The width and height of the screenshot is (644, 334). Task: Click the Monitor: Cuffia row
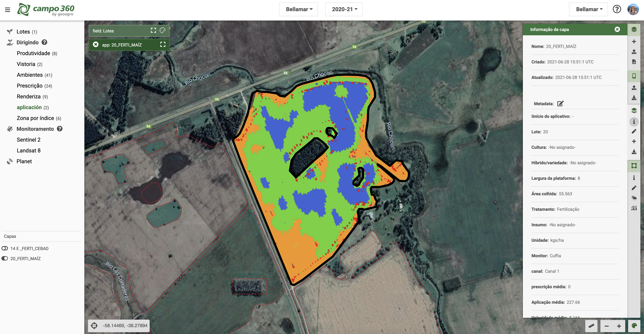point(575,256)
